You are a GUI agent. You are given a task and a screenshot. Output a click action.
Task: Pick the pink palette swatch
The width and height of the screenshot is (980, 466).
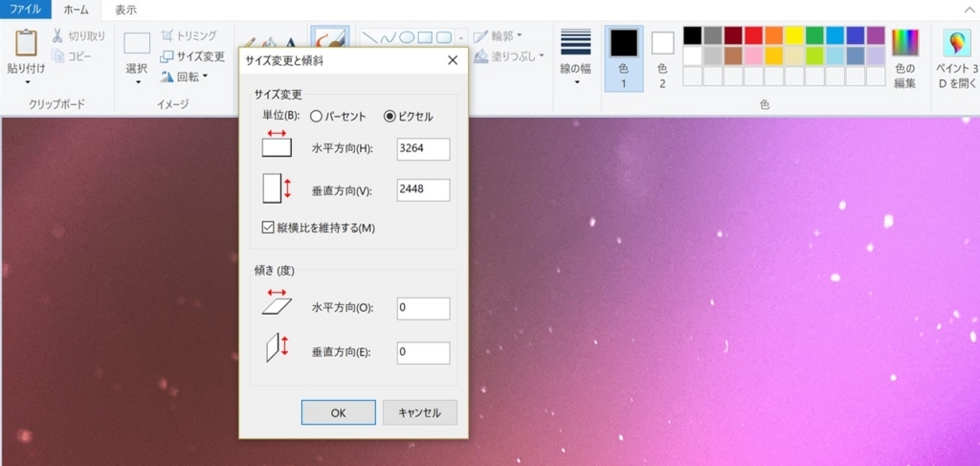coord(754,55)
